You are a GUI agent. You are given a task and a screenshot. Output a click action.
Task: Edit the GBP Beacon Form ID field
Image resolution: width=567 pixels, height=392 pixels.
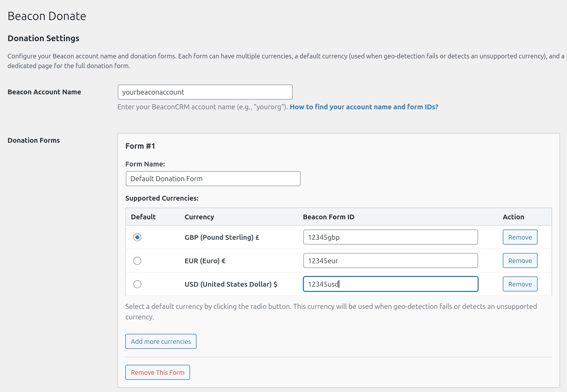point(390,237)
